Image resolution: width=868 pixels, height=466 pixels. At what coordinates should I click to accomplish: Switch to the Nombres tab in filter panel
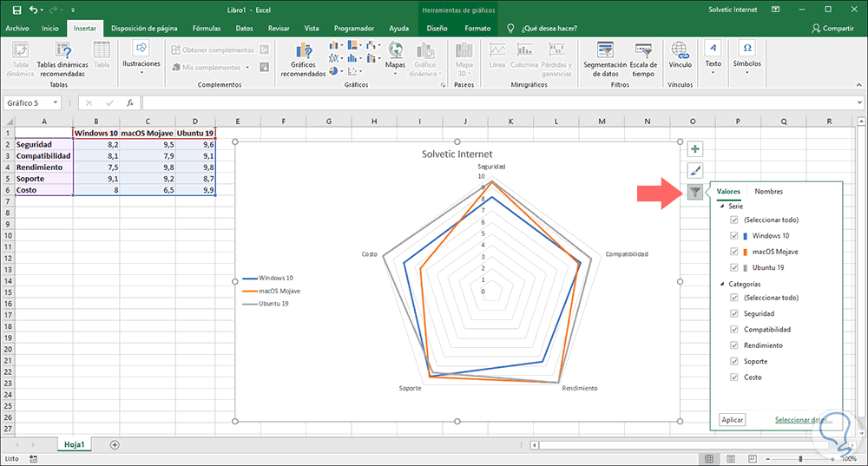[768, 192]
